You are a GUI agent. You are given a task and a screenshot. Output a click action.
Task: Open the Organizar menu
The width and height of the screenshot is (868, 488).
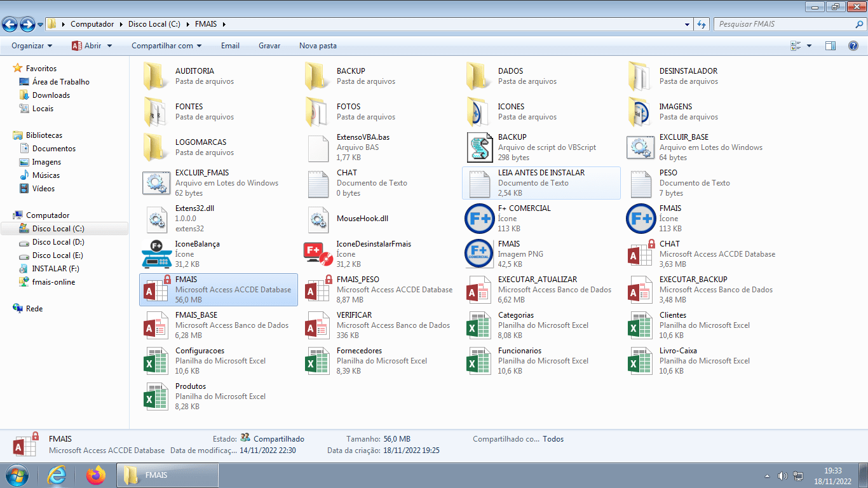32,46
